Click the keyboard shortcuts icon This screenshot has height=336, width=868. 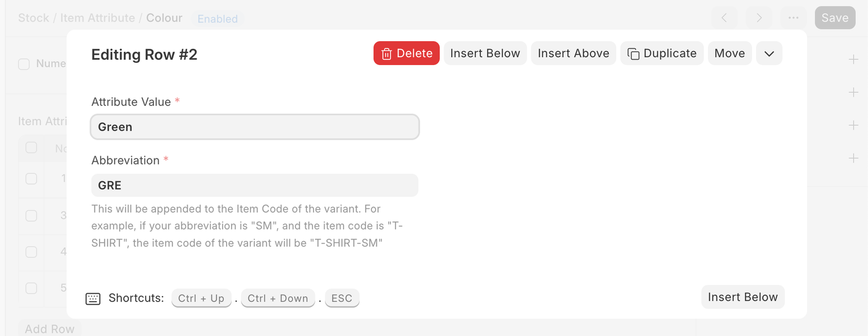tap(93, 299)
